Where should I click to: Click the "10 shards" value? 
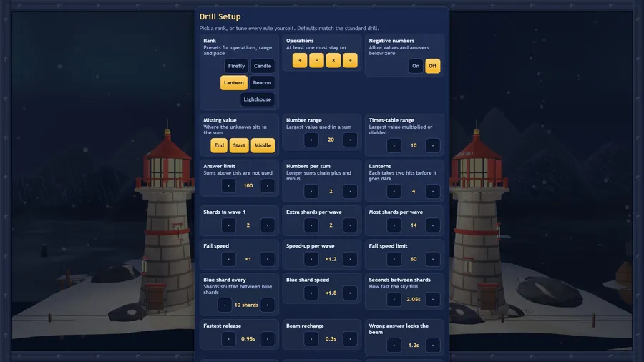click(246, 305)
